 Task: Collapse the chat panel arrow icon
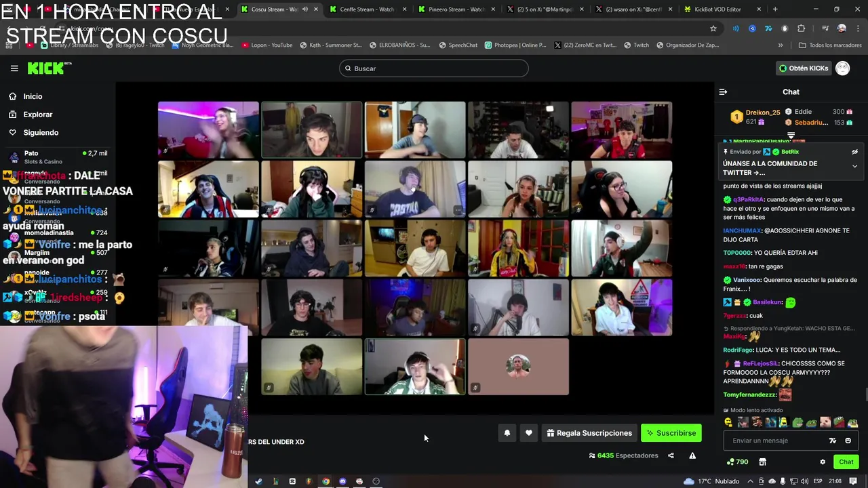click(723, 92)
